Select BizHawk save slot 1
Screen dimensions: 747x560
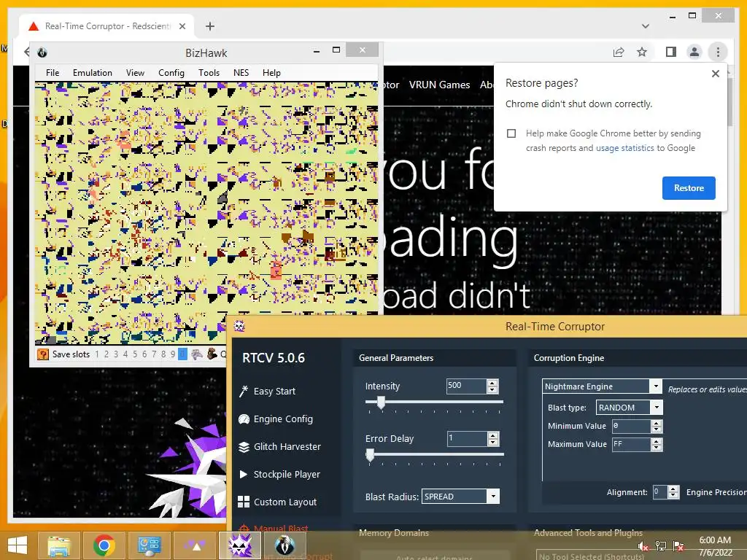[x=97, y=354]
